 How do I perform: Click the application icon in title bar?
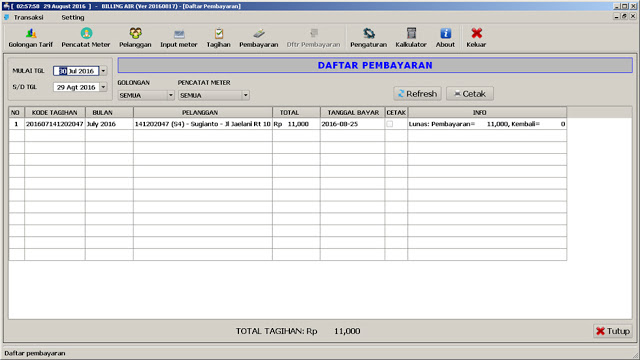pos(6,6)
